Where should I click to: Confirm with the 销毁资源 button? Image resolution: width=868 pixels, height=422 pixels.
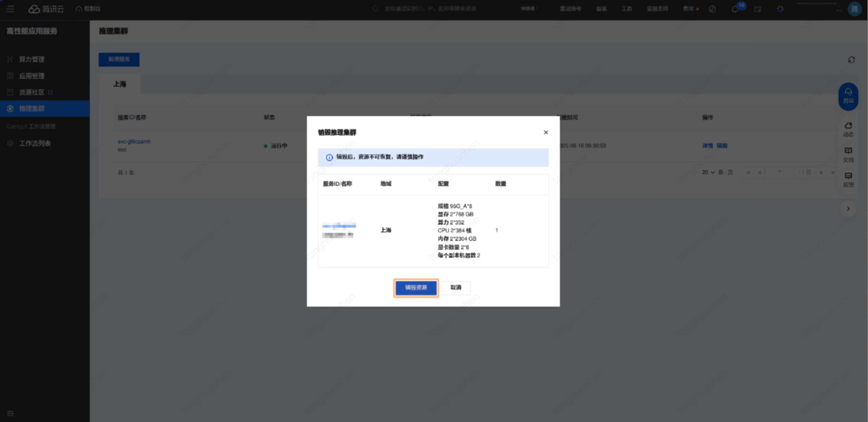tap(416, 288)
